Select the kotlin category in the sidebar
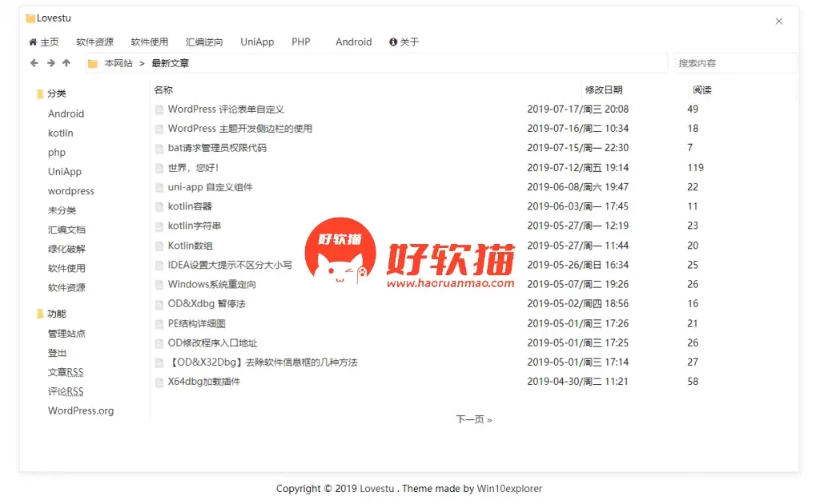 click(x=60, y=133)
